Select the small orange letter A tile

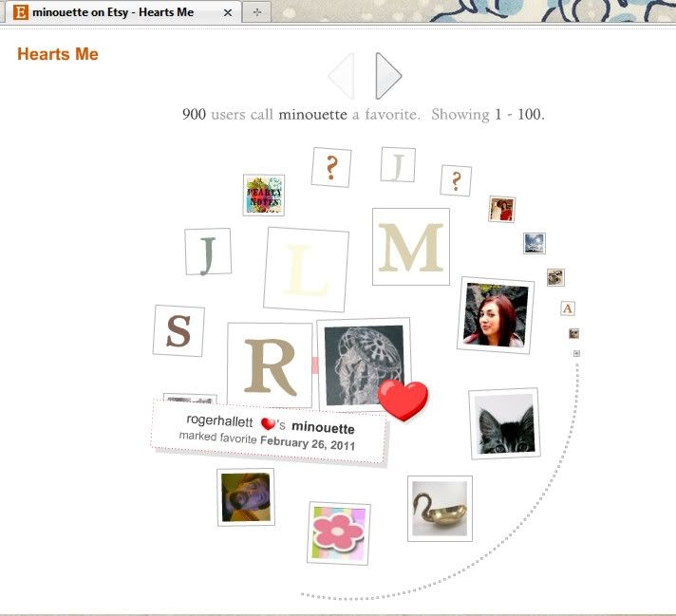click(568, 308)
